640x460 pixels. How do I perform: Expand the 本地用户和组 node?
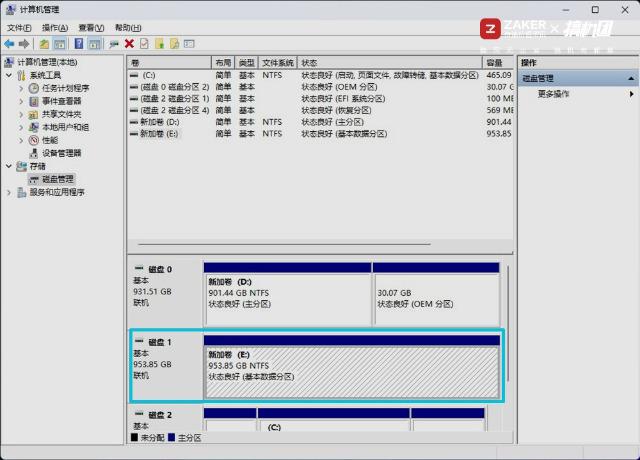[x=21, y=127]
